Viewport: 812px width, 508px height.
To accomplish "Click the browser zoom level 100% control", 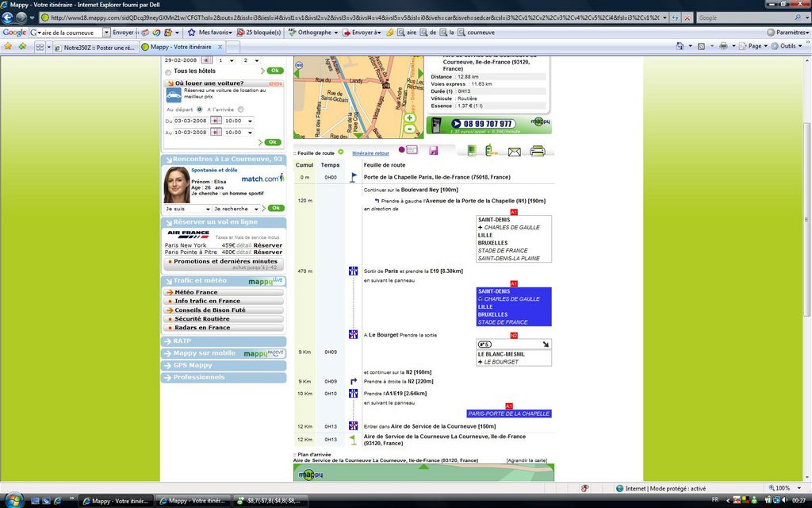I will point(784,488).
